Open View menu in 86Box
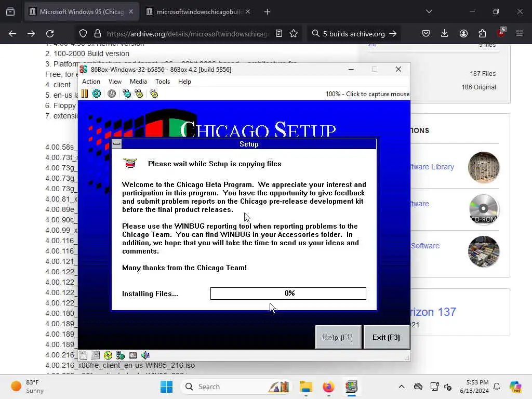Image resolution: width=532 pixels, height=399 pixels. click(115, 82)
